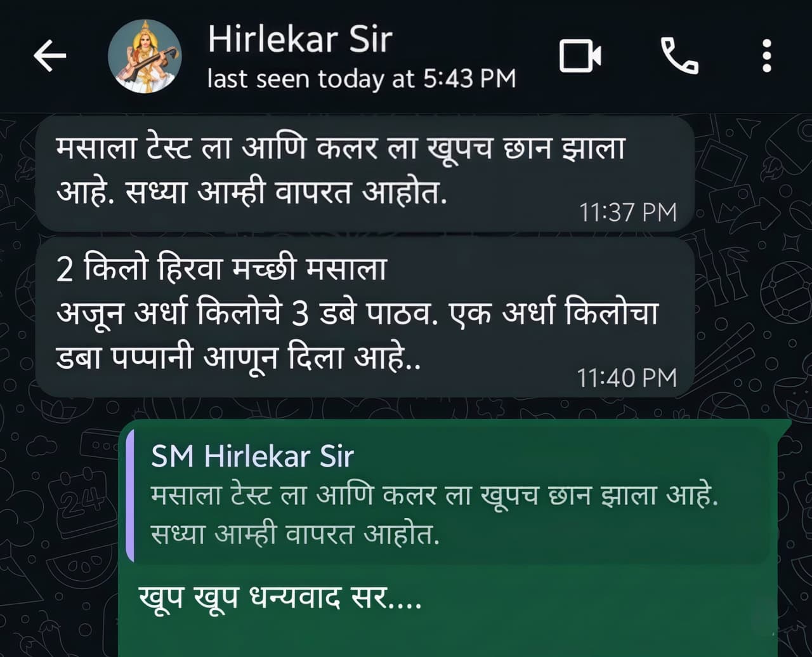Start a voice call with phone icon
This screenshot has width=812, height=657.
pos(679,56)
